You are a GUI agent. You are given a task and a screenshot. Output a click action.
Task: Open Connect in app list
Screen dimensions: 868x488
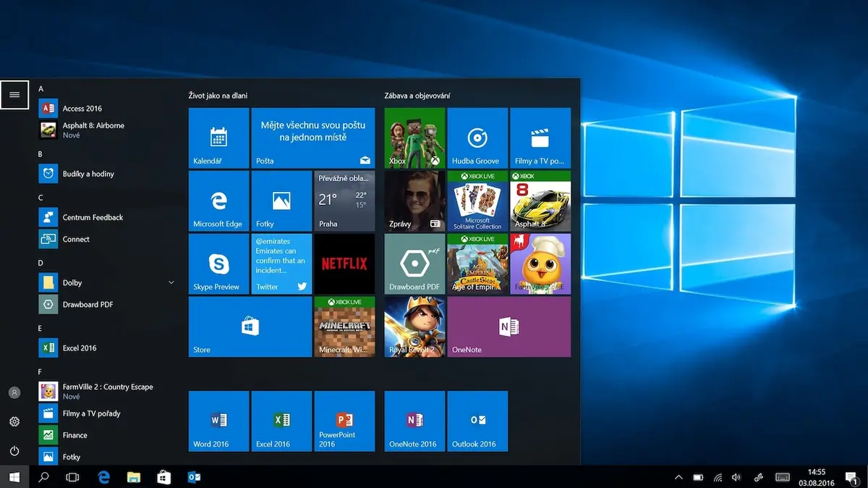[x=106, y=239]
